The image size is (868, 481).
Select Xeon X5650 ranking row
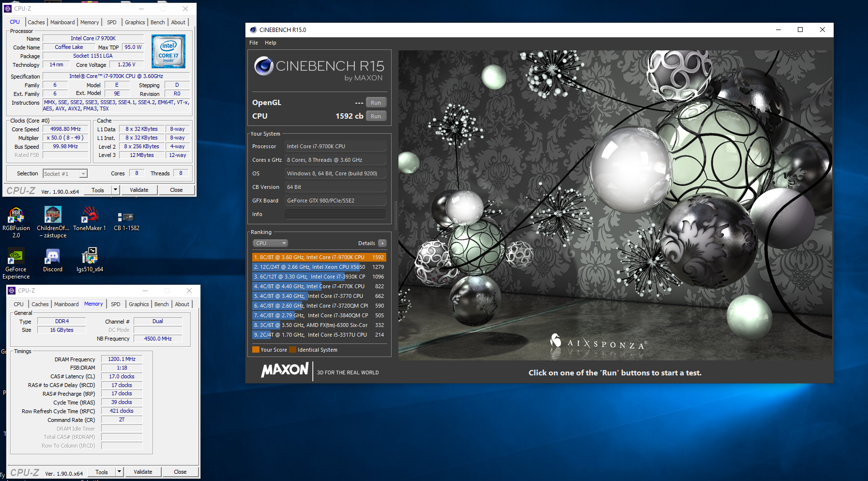(319, 267)
